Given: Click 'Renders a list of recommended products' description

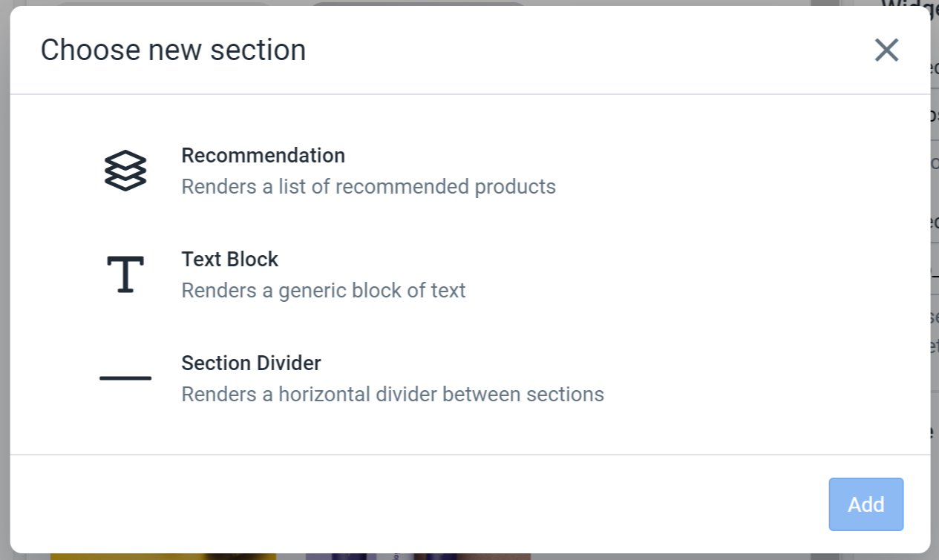Looking at the screenshot, I should pyautogui.click(x=369, y=186).
